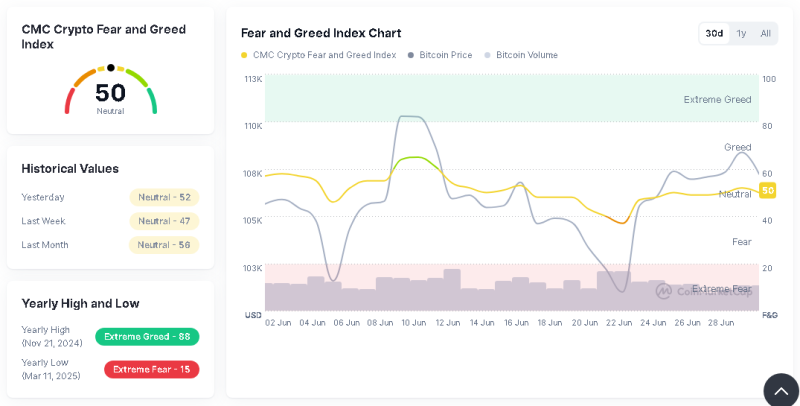Click the Yearly High Nov 21, 2024 label
Image resolution: width=800 pixels, height=406 pixels.
point(52,337)
